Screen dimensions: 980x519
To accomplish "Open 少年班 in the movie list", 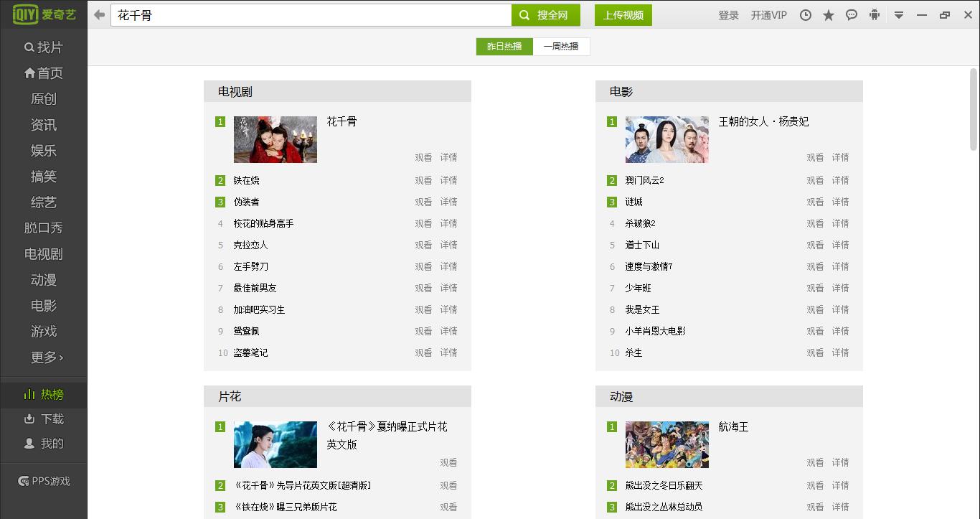I will 638,288.
